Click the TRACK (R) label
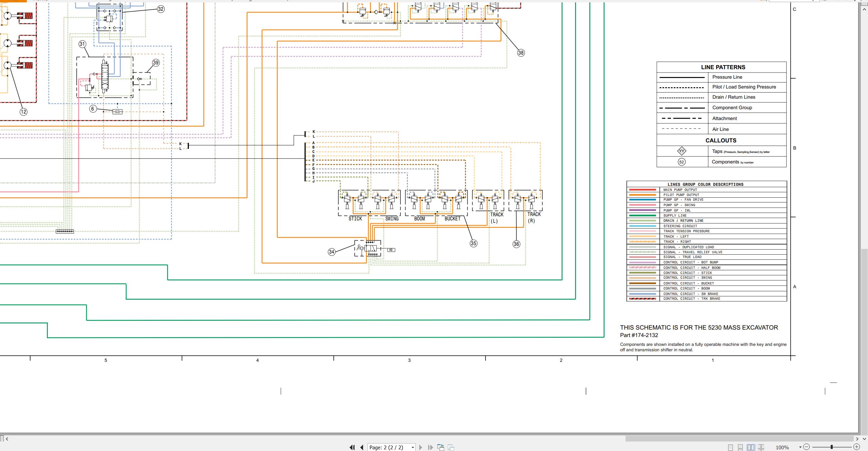868x451 pixels. click(534, 217)
